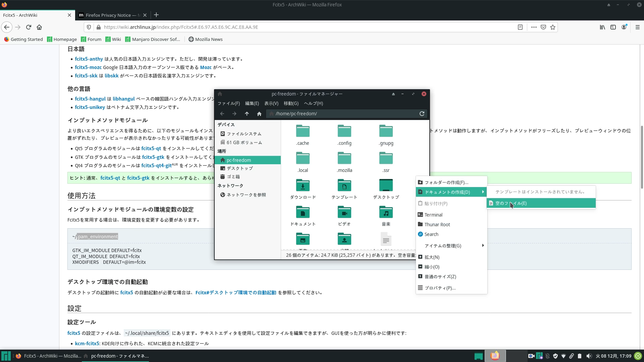Toggle Firefox sidebar view
Image resolution: width=644 pixels, height=362 pixels.
[x=613, y=27]
